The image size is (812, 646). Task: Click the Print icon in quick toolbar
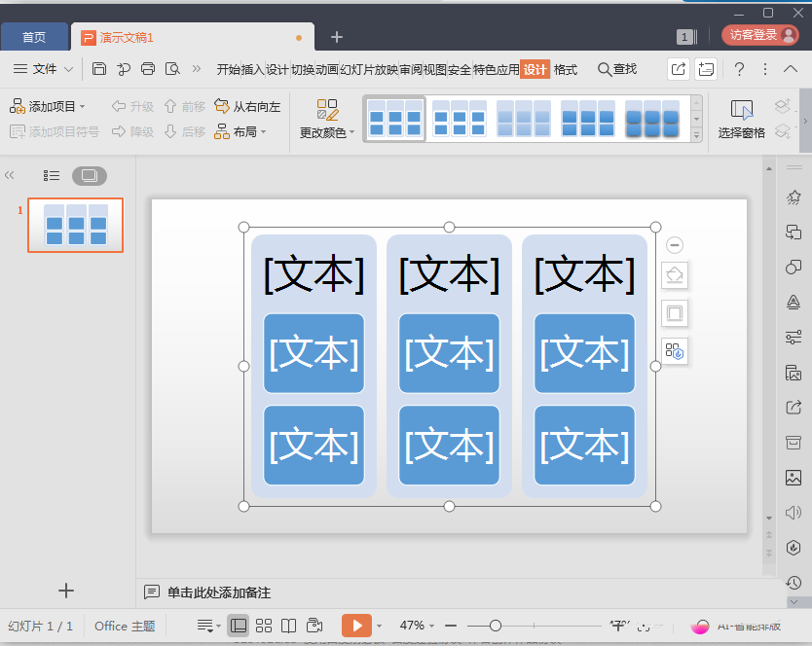point(148,69)
